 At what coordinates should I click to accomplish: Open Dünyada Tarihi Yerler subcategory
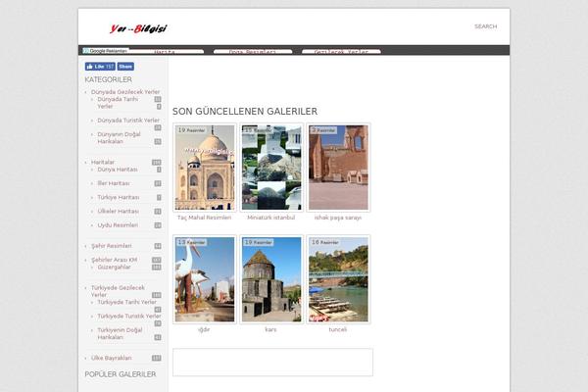tap(118, 103)
